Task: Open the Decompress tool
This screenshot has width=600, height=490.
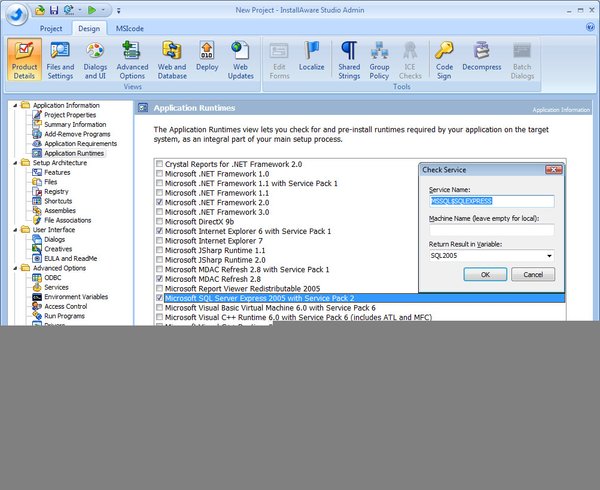Action: coord(482,56)
